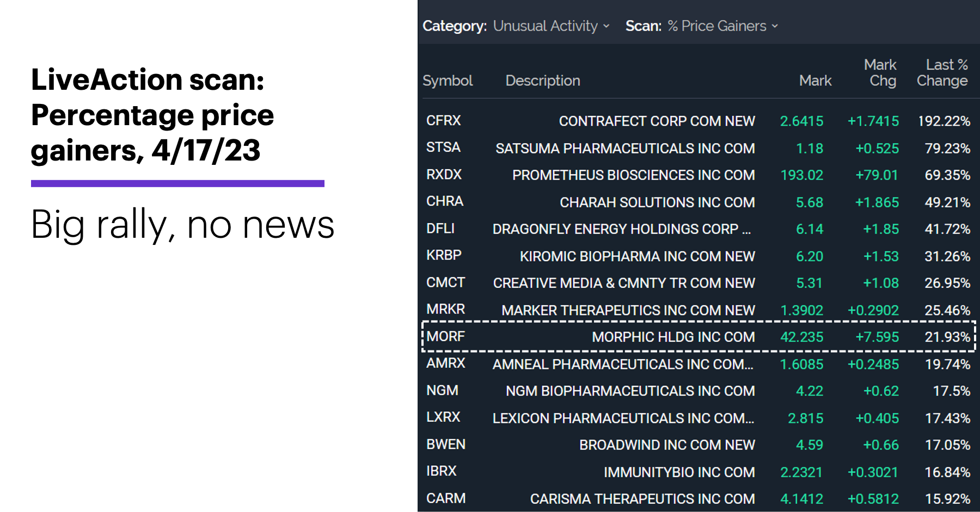The height and width of the screenshot is (512, 980).
Task: Select the NGM Biopharmaceuticals symbol
Action: [x=442, y=391]
